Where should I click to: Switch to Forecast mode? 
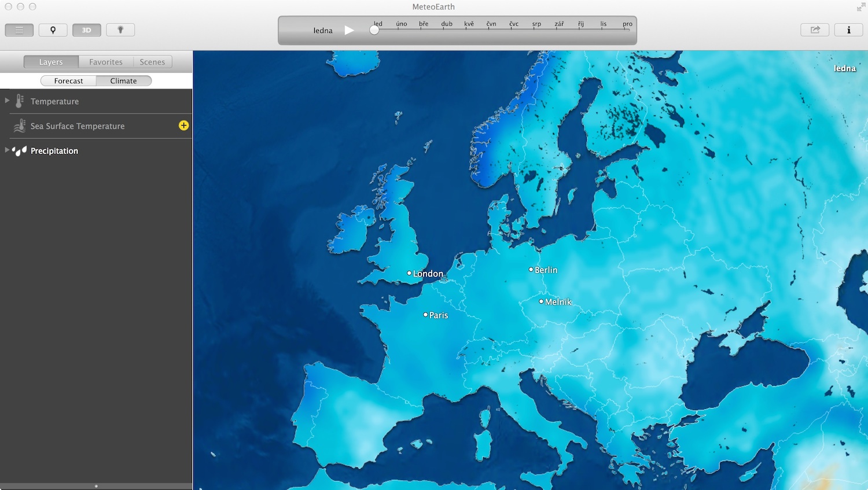(x=68, y=81)
